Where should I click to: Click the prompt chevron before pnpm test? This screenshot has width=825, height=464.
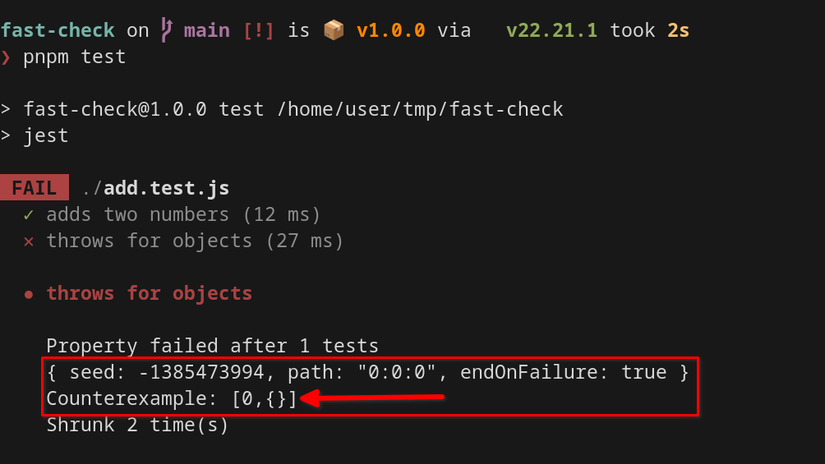[6, 57]
